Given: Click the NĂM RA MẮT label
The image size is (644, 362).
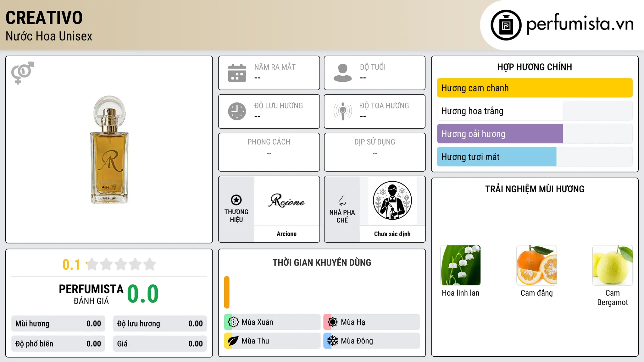Looking at the screenshot, I should click(275, 67).
